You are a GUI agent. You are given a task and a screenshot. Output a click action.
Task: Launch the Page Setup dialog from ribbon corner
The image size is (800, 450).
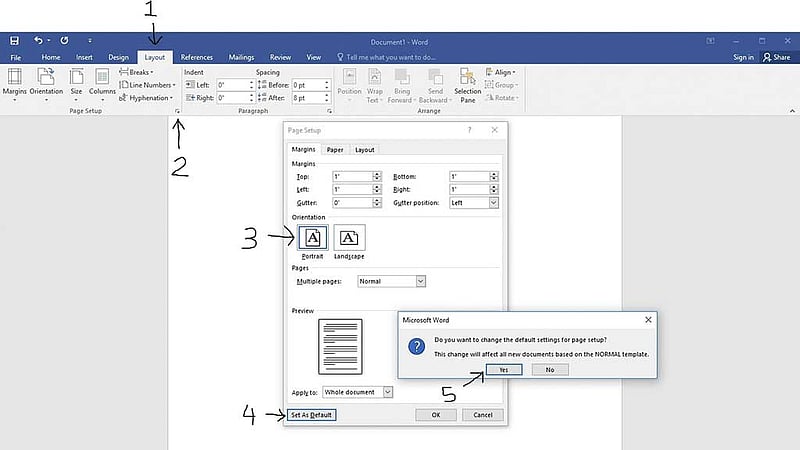[x=177, y=111]
